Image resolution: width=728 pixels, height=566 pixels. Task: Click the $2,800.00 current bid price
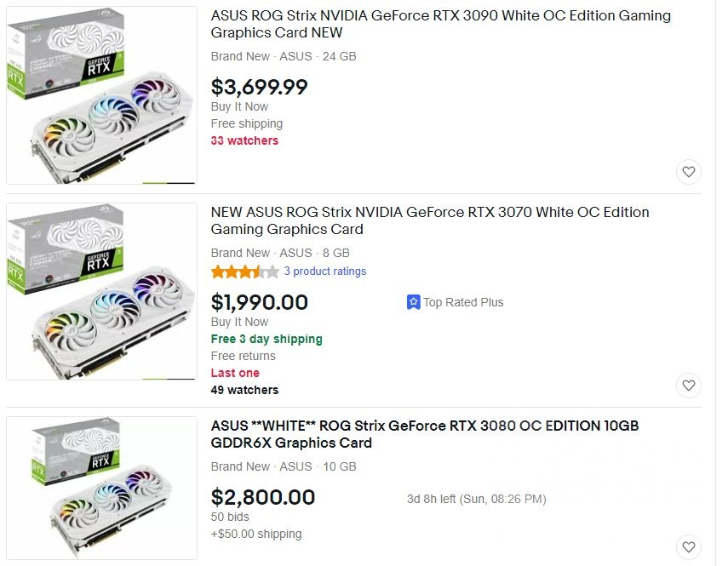pos(263,497)
